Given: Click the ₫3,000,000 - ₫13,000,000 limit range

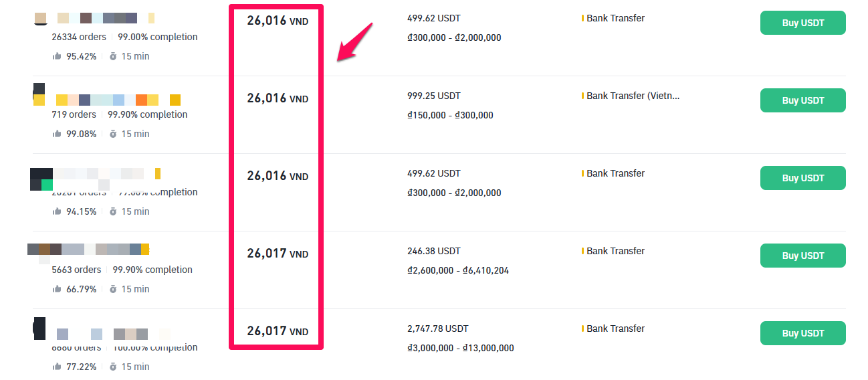Looking at the screenshot, I should click(x=460, y=348).
